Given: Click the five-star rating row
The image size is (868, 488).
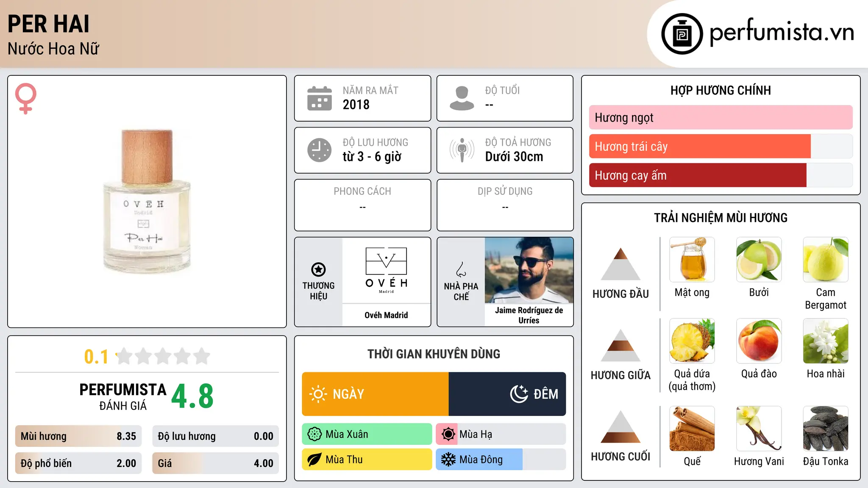Looking at the screenshot, I should coord(163,356).
